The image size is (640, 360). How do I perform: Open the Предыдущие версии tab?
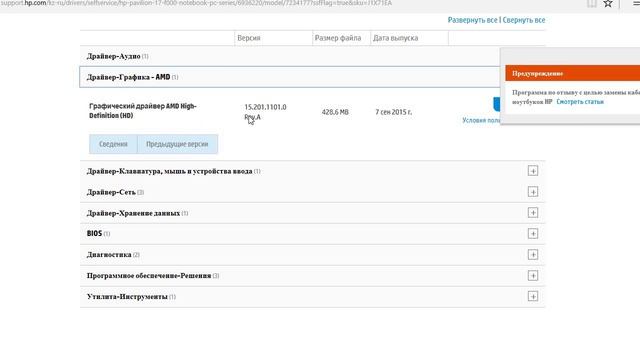pos(177,144)
